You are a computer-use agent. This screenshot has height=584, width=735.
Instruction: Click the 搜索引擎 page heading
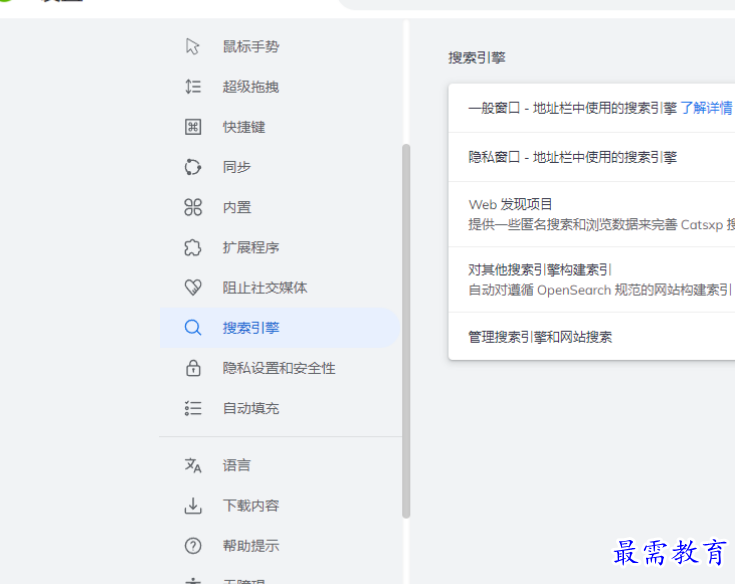(477, 58)
